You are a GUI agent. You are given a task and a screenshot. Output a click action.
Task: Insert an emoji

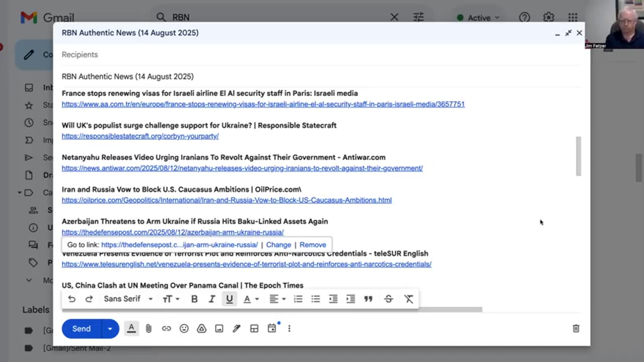coord(184,329)
